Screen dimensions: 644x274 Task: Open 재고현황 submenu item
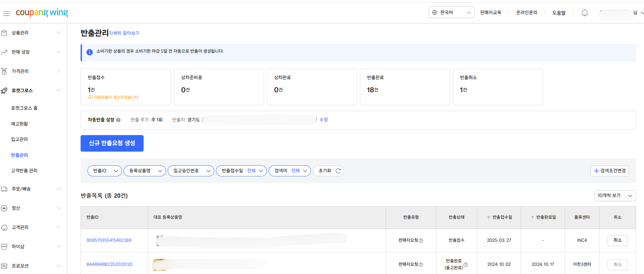coord(19,124)
